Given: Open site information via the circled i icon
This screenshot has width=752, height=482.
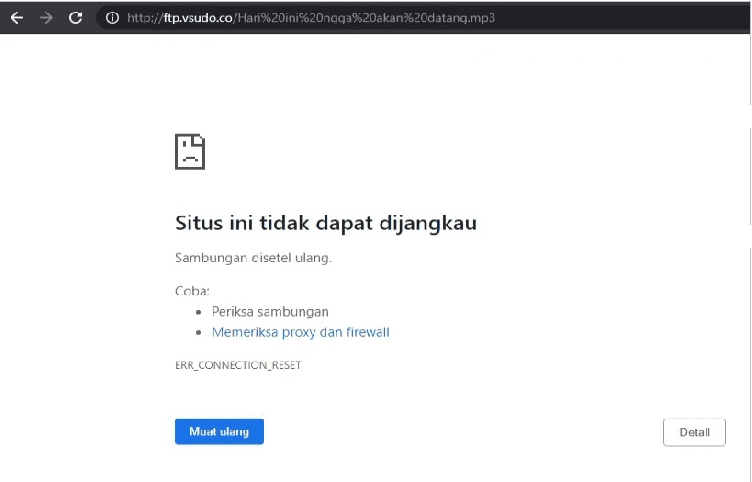Looking at the screenshot, I should point(113,18).
